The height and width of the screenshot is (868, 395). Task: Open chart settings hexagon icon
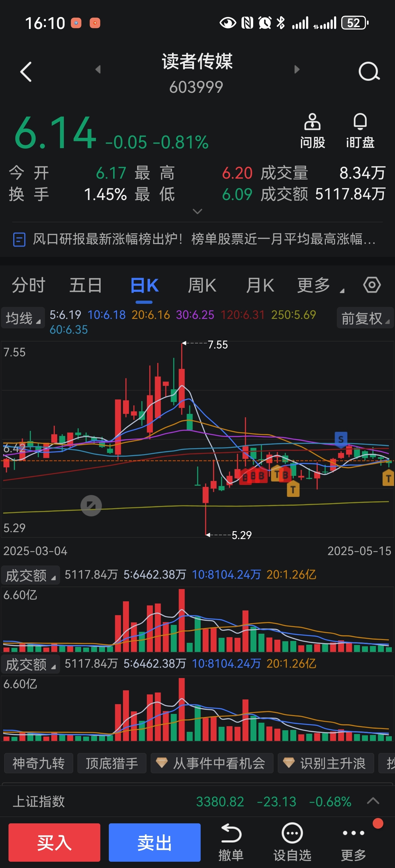click(372, 285)
